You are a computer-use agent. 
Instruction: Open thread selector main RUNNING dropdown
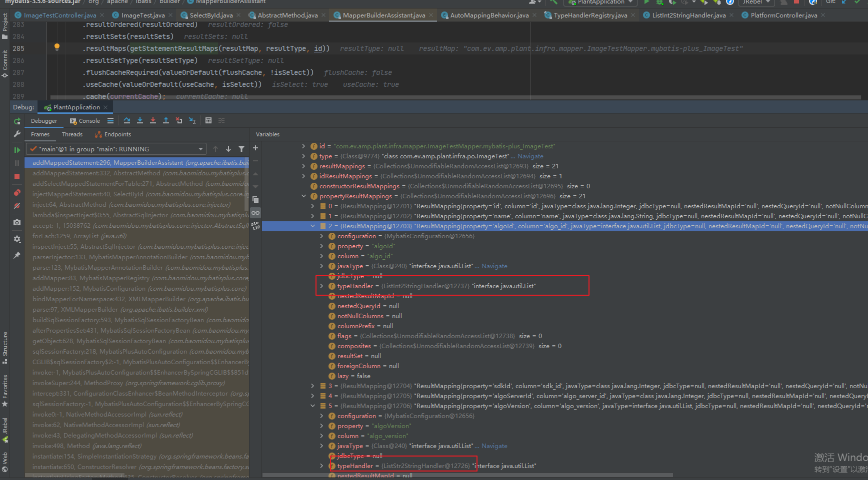click(116, 149)
